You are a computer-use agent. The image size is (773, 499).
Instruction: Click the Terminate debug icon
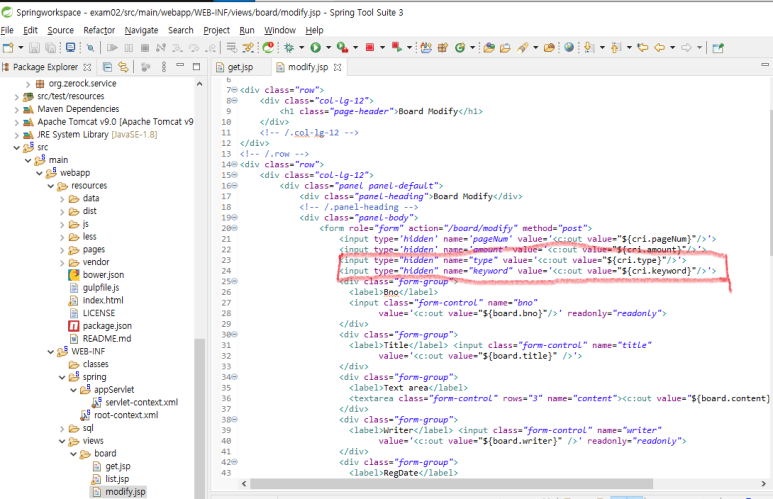click(145, 48)
